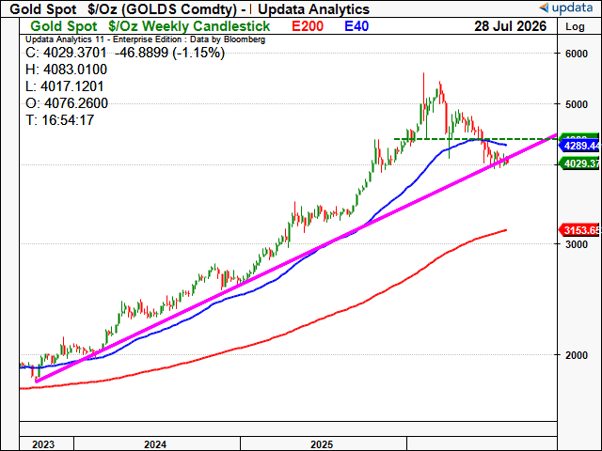
Task: Click the 5000 price axis label
Action: [576, 104]
